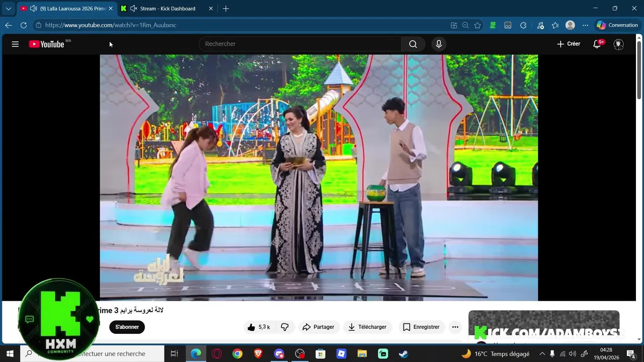Open the browser profile avatar

point(570,25)
